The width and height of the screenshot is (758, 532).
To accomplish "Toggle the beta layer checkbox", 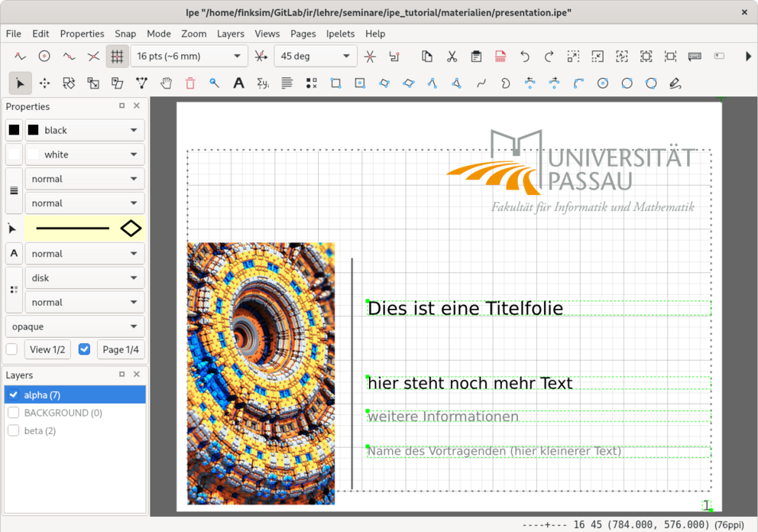I will pyautogui.click(x=13, y=431).
